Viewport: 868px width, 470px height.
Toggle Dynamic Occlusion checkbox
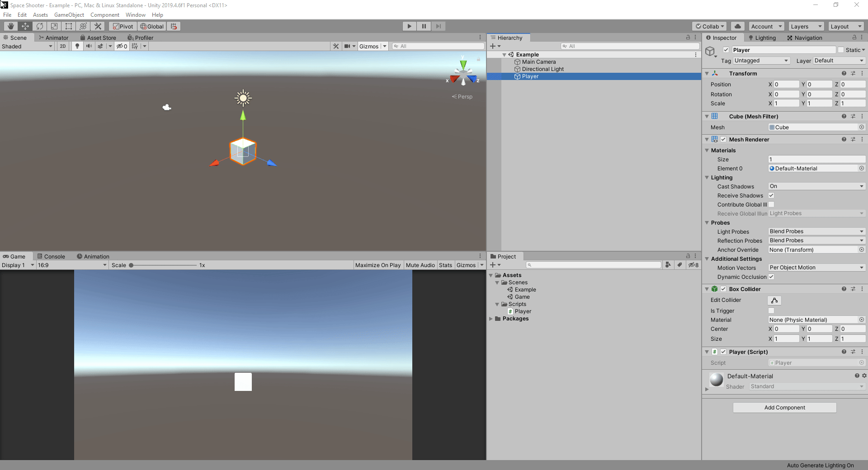pos(771,277)
